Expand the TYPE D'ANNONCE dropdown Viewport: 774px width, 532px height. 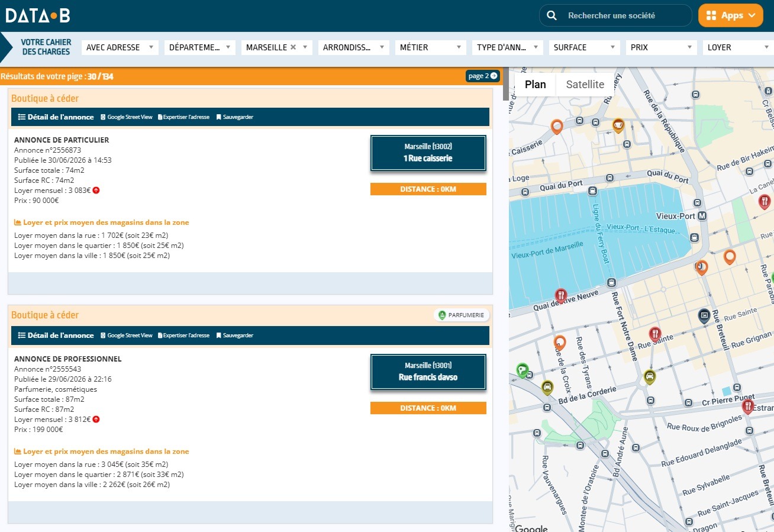click(x=508, y=47)
